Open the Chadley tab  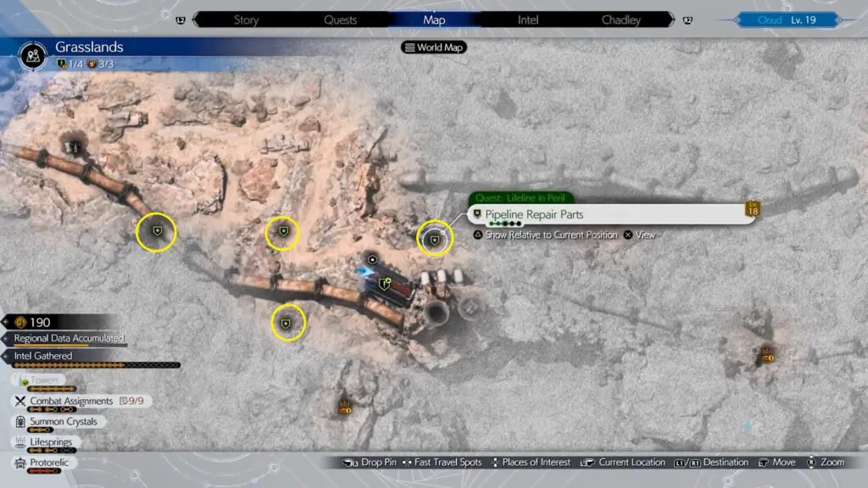pos(620,19)
